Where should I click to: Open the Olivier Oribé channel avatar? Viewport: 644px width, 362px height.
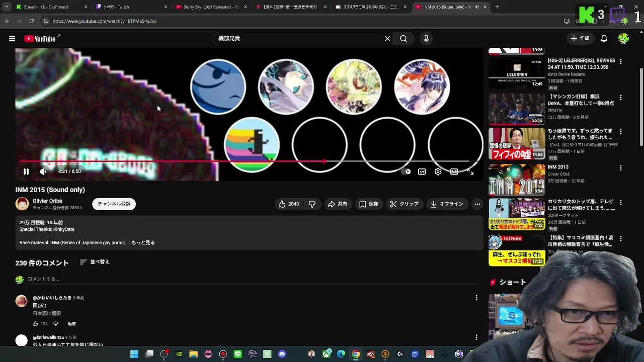click(22, 204)
